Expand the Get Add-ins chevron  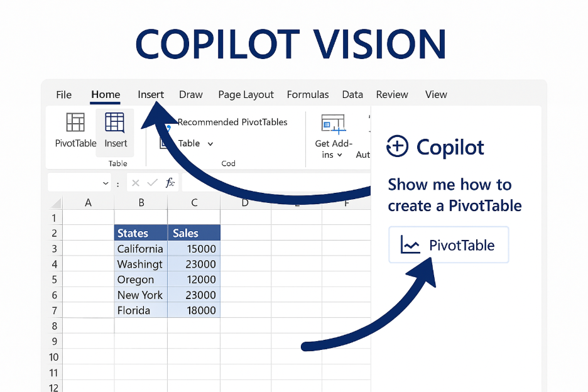pos(340,155)
